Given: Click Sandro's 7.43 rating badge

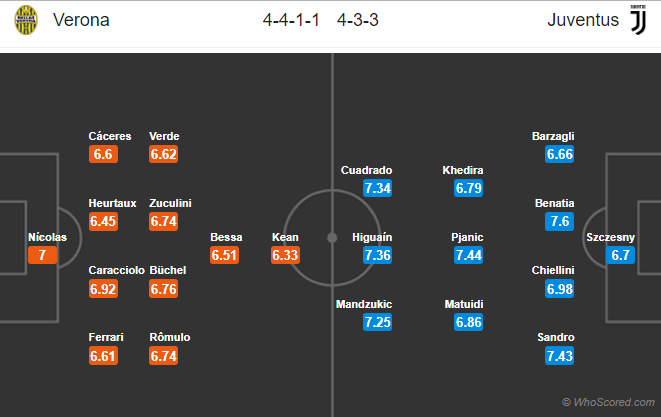Looking at the screenshot, I should (x=560, y=355).
